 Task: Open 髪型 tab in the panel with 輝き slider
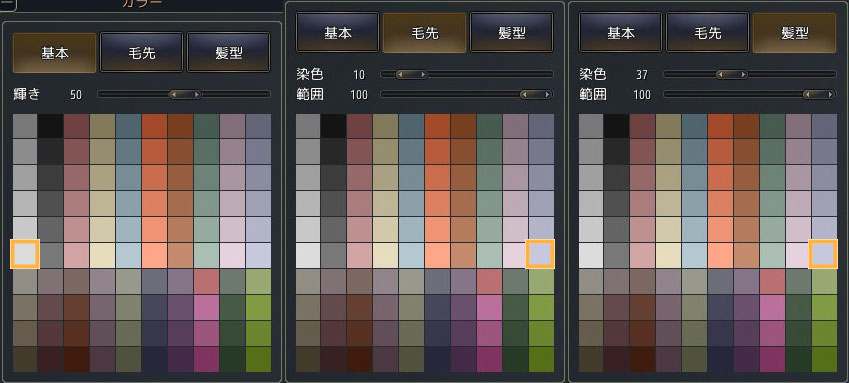pyautogui.click(x=228, y=53)
